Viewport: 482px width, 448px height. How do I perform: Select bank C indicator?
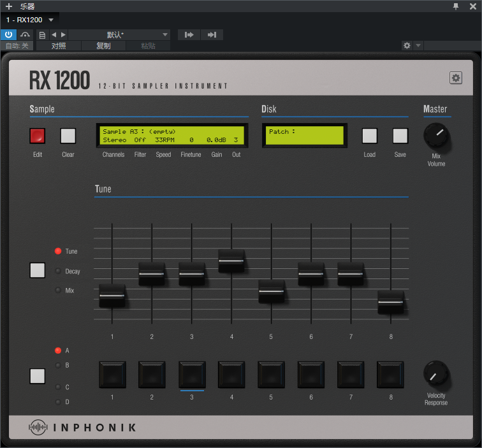(x=58, y=387)
